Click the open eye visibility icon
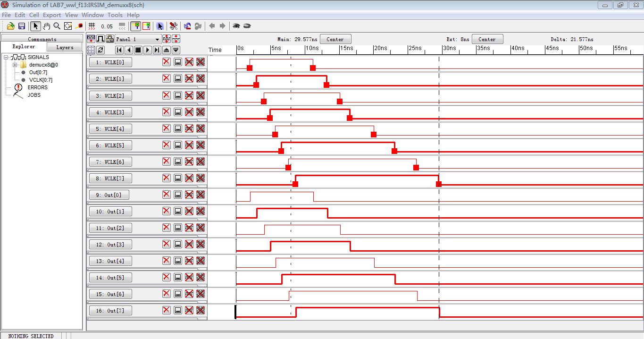644x339 pixels. 236,26
